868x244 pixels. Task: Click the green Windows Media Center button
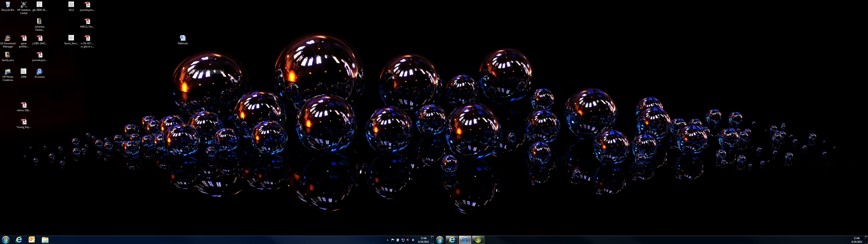point(478,240)
